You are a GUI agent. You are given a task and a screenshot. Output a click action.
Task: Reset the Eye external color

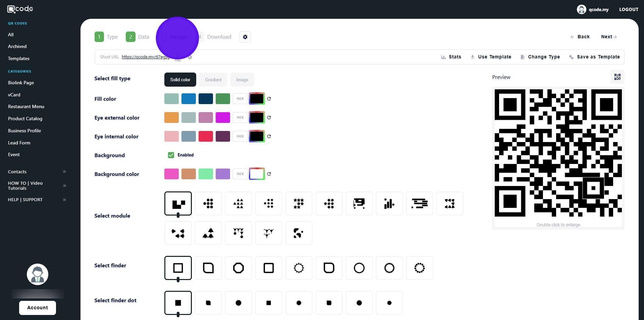tap(269, 118)
